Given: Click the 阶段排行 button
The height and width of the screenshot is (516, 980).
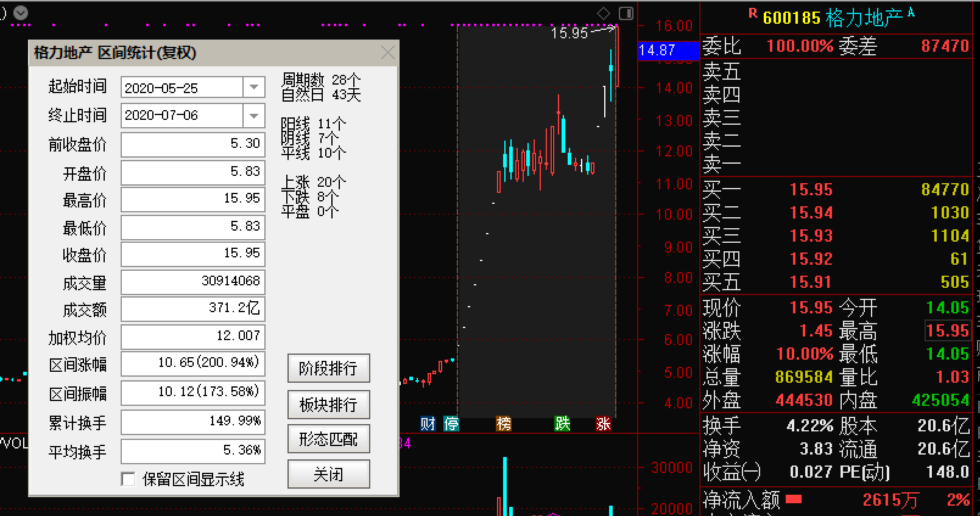Looking at the screenshot, I should (328, 368).
